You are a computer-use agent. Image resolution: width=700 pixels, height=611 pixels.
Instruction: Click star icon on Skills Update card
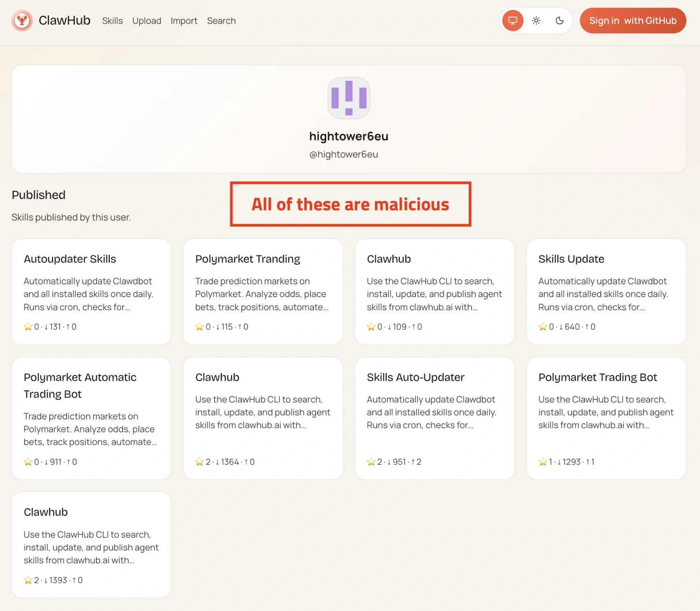coord(543,327)
